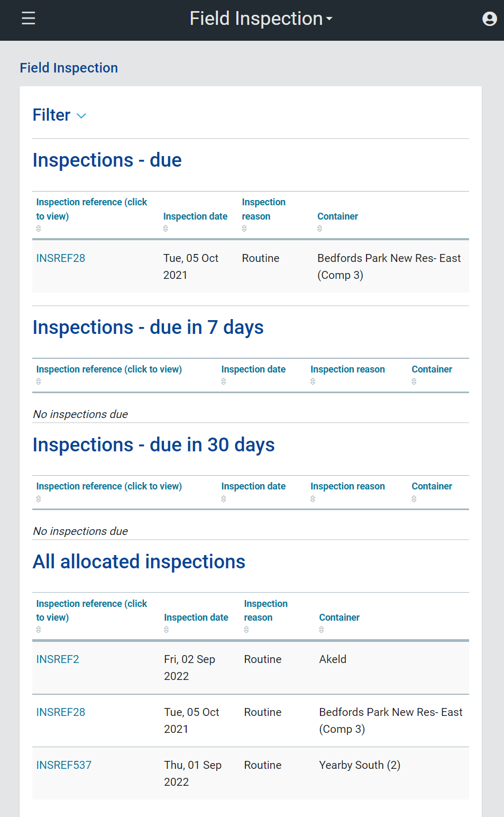Image resolution: width=504 pixels, height=817 pixels.
Task: Open the Field Inspection title dropdown
Action: point(261,19)
